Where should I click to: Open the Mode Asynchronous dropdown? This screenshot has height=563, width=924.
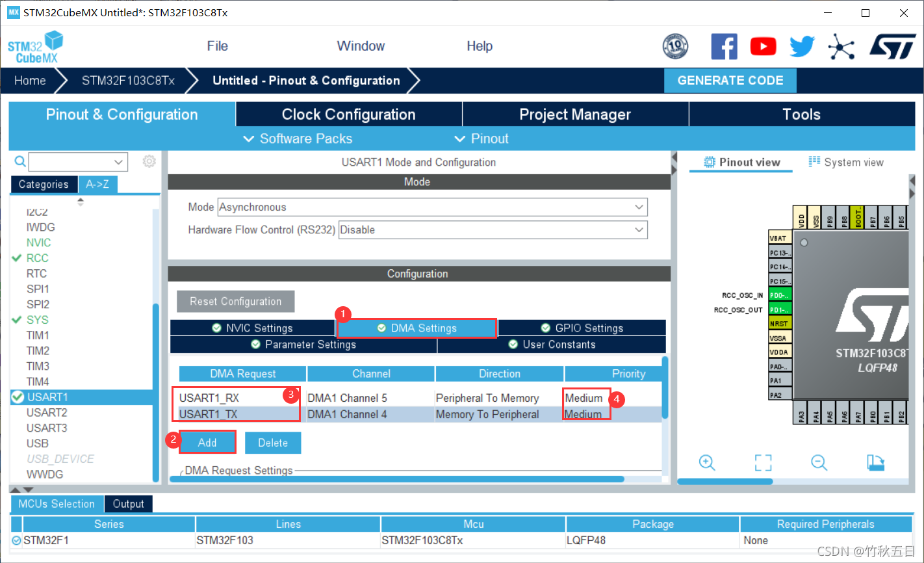coord(639,207)
